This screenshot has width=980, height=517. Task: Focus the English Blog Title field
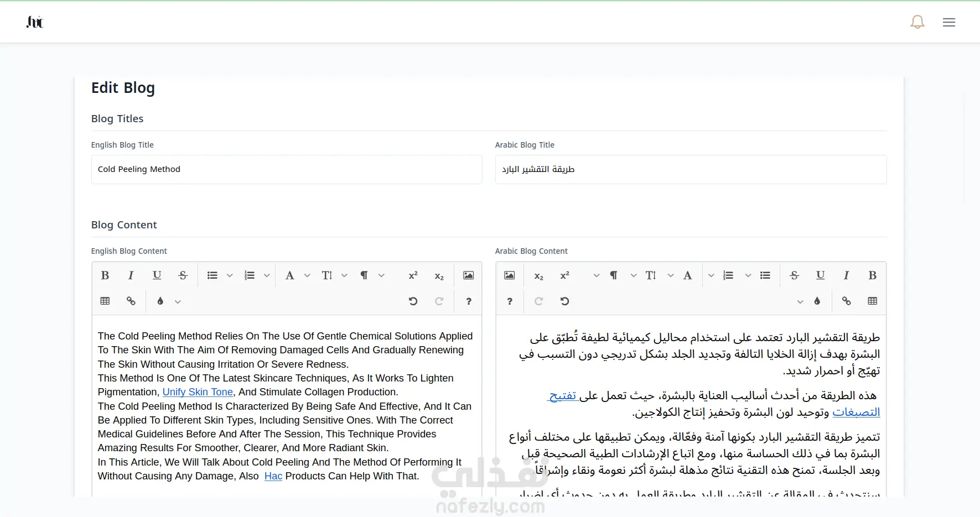pyautogui.click(x=287, y=169)
